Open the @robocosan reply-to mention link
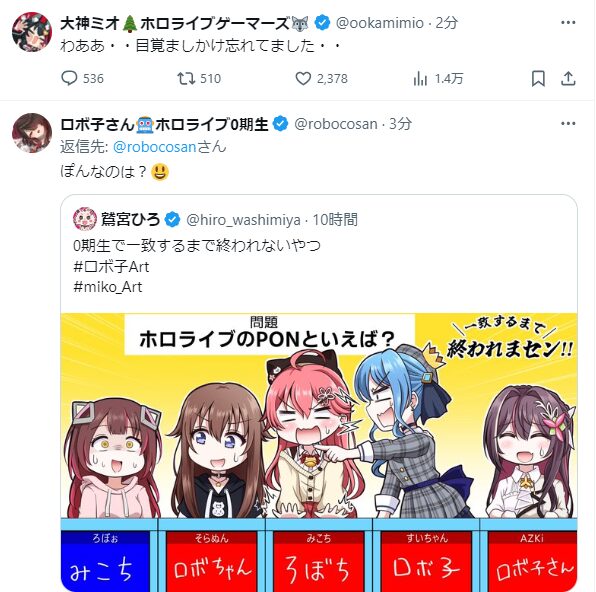Screen dimensions: 596x592 tap(154, 147)
